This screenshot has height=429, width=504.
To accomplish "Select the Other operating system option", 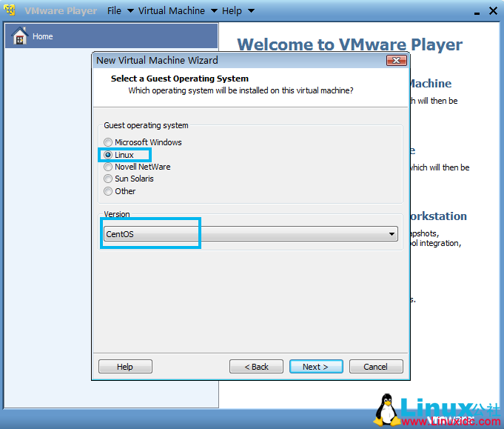I will pyautogui.click(x=108, y=191).
